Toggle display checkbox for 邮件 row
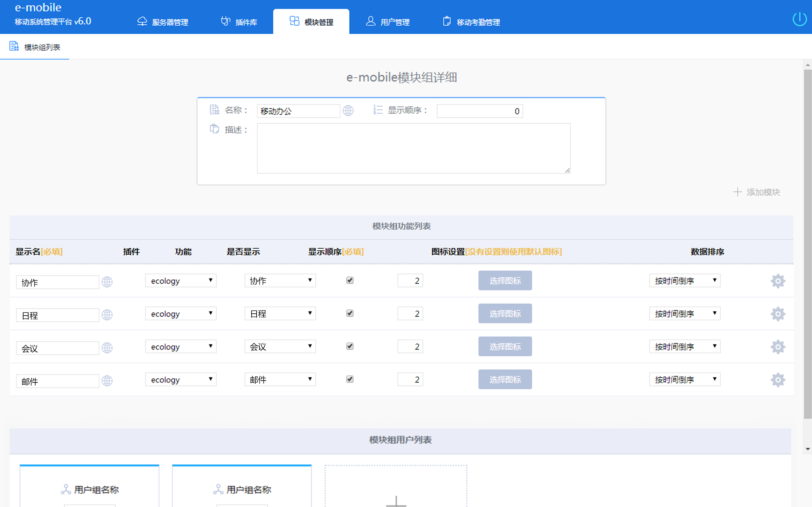Image resolution: width=812 pixels, height=507 pixels. tap(350, 379)
